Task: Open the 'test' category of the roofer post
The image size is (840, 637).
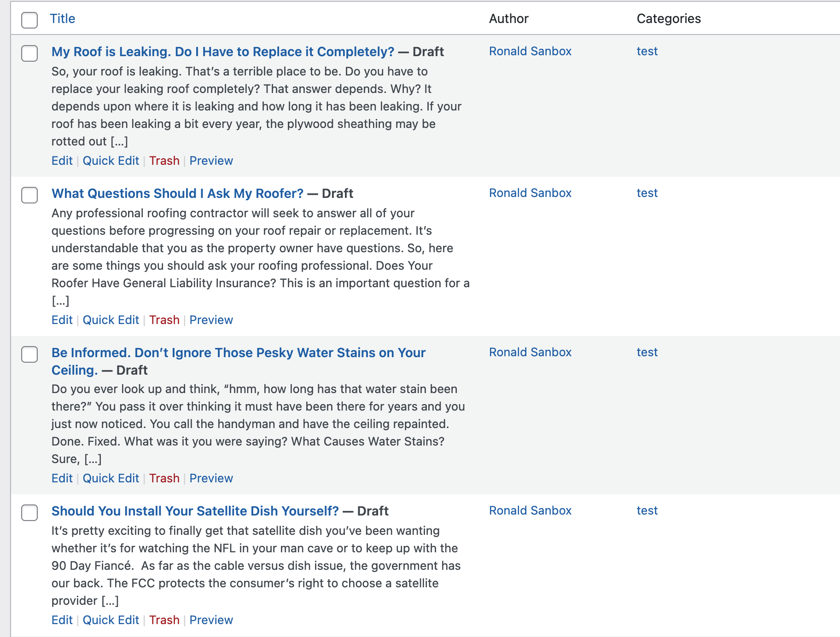Action: [647, 193]
